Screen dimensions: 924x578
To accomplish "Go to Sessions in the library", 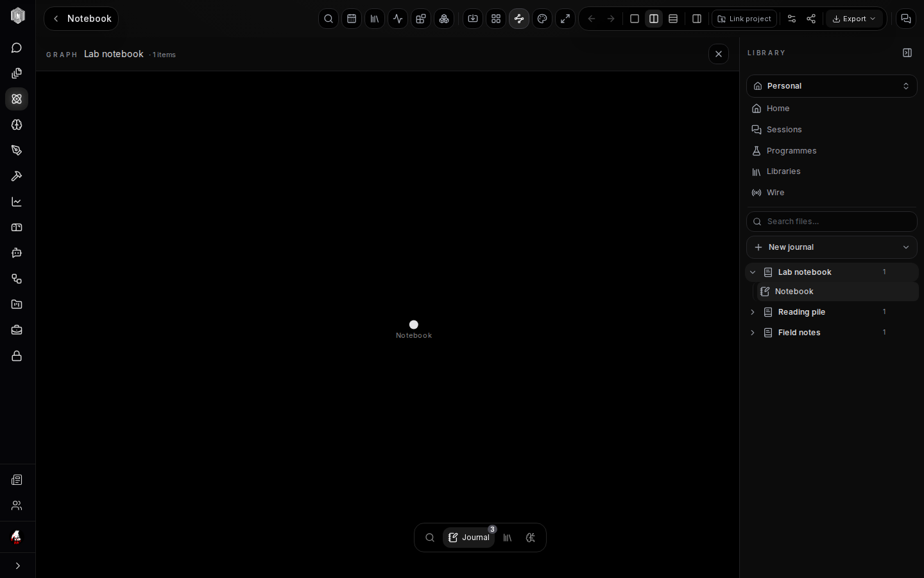I will tap(832, 130).
